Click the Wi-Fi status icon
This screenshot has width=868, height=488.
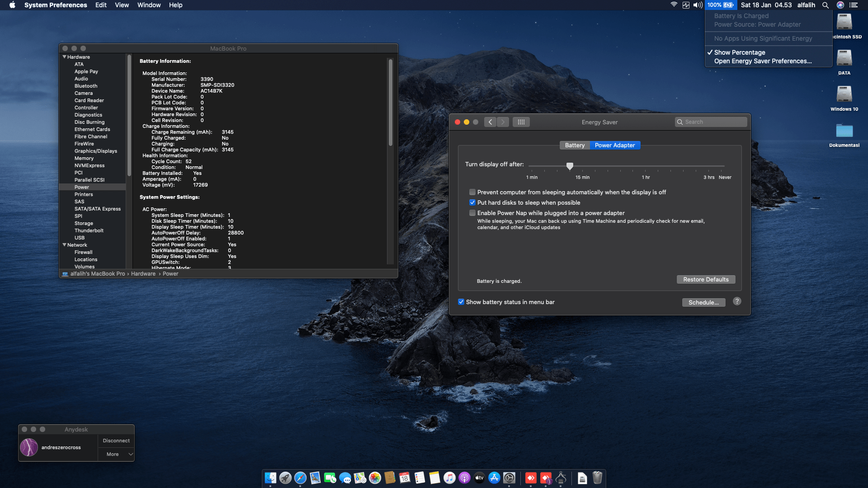[674, 5]
